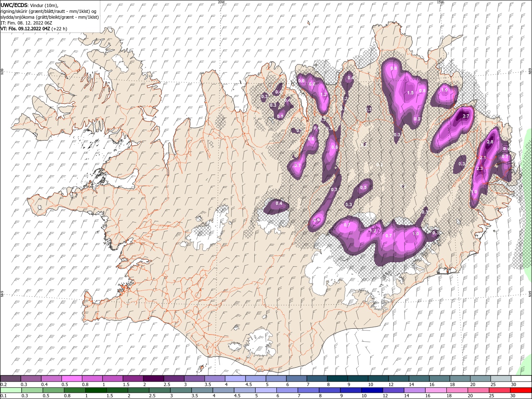Click the '(+22 h)' forecast offset
Image resolution: width=532 pixels, height=399 pixels.
pos(59,29)
